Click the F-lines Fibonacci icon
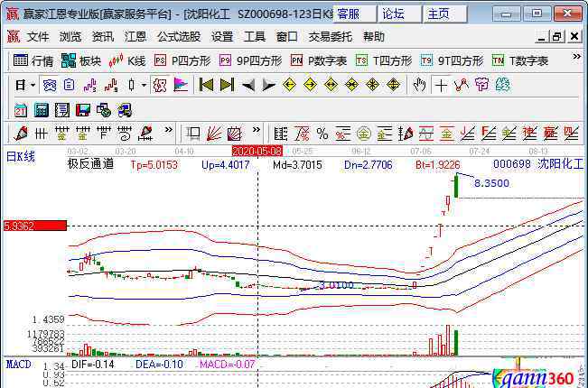The height and width of the screenshot is (388, 588). [x=489, y=134]
